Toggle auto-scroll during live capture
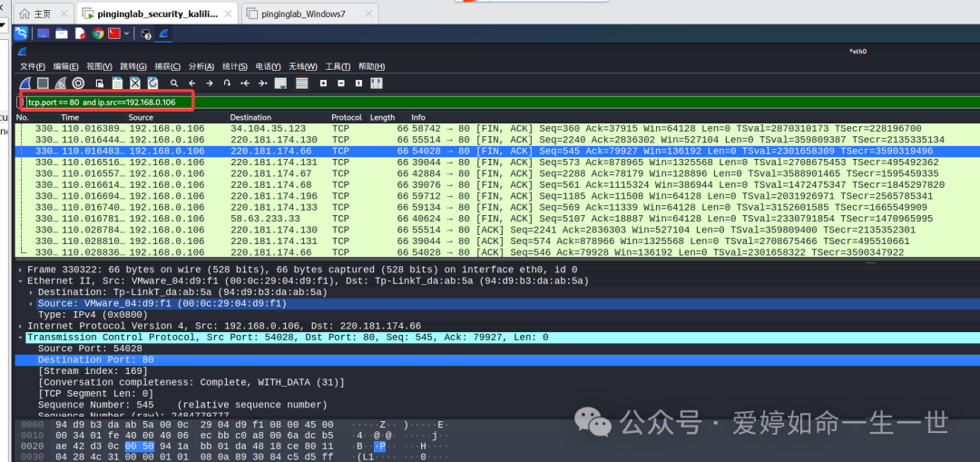980x462 pixels. pos(280,84)
